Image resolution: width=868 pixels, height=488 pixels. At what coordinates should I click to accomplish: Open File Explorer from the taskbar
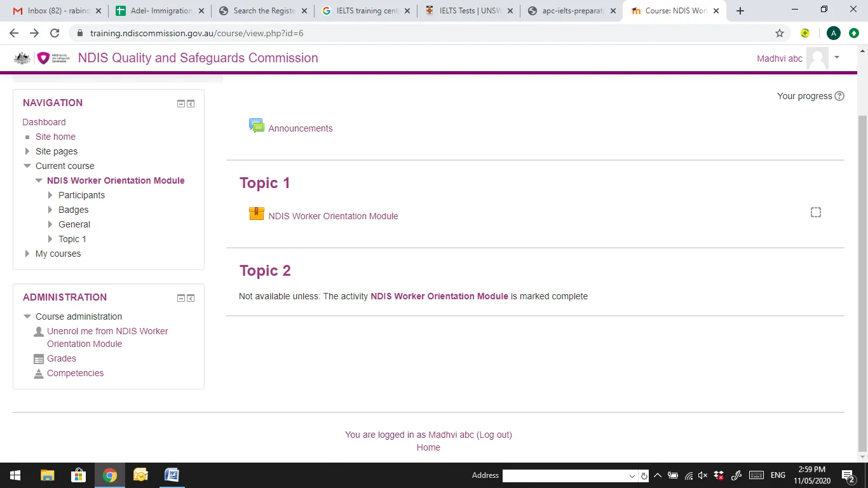point(47,475)
